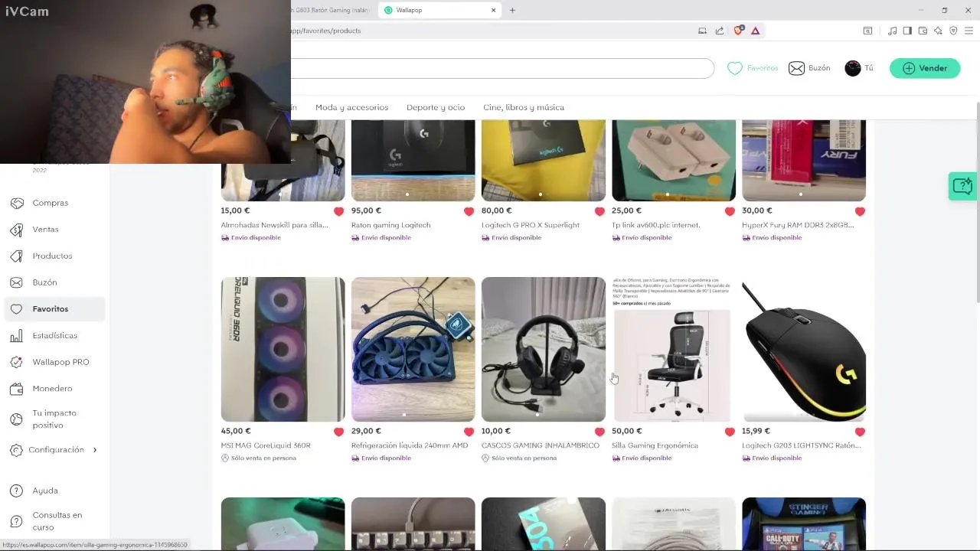The height and width of the screenshot is (551, 980).
Task: Unfavorite CASCOS GAMING INHALAMBRICO heart
Action: [x=599, y=432]
